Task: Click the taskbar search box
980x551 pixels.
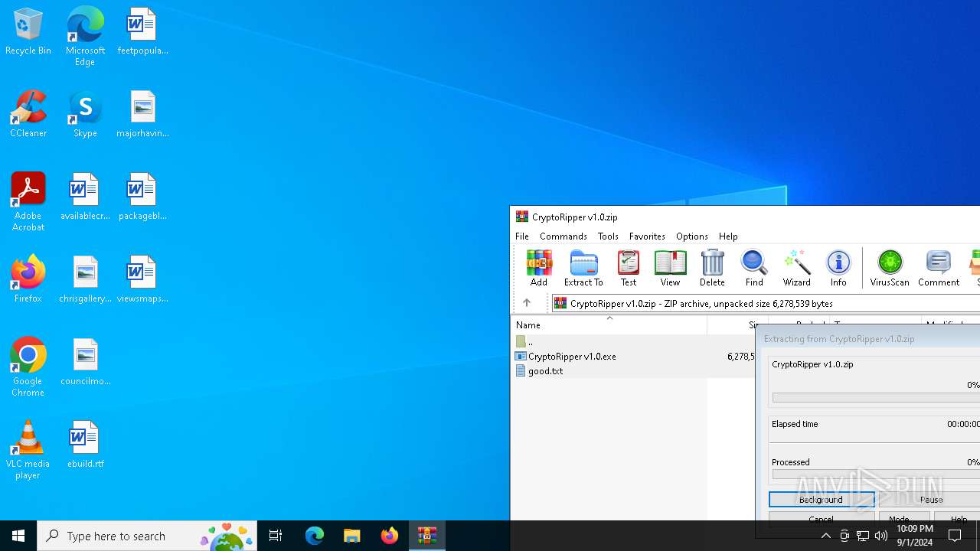Action: click(x=147, y=536)
